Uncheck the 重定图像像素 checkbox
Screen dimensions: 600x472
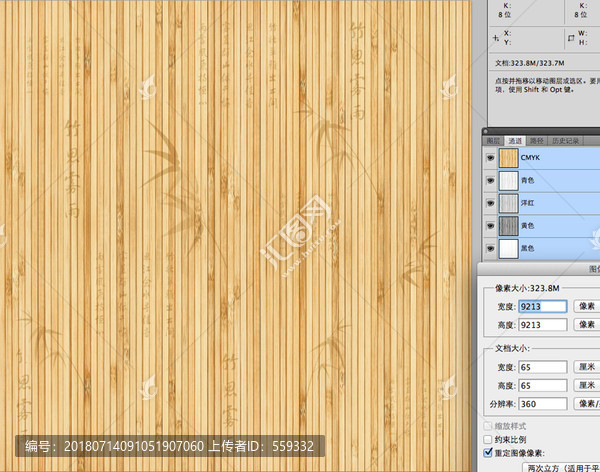pos(488,452)
